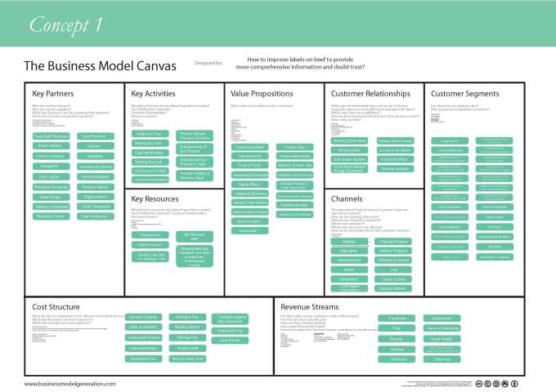This screenshot has height=392, width=556.
Task: Select the Value Propositions heading
Action: coord(265,94)
